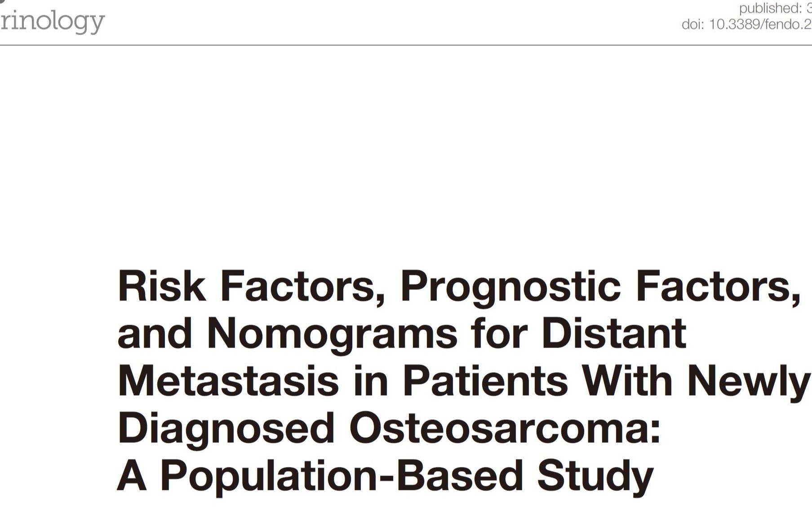Click the partial journal name "rinology"
812x507 pixels.
pyautogui.click(x=52, y=22)
